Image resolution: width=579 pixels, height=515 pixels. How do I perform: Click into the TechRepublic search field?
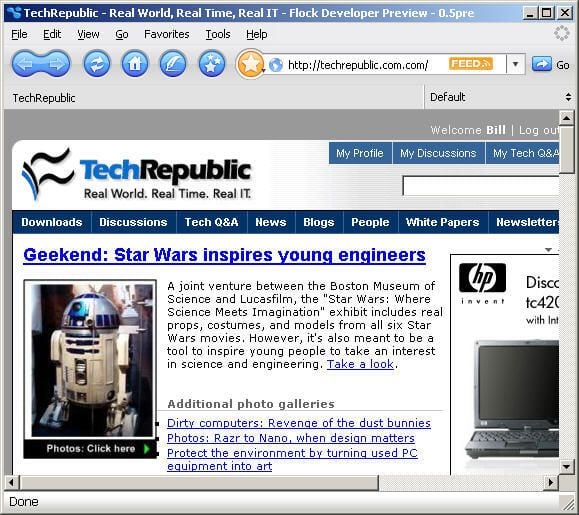481,186
